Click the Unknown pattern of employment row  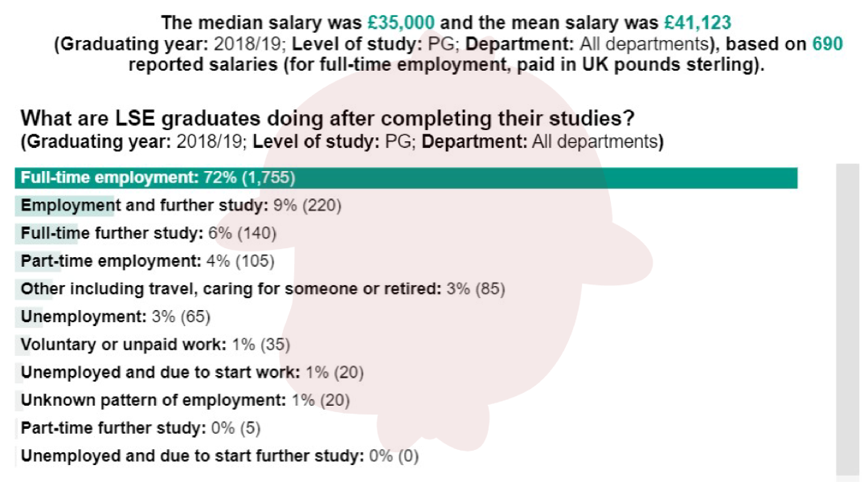tap(186, 400)
